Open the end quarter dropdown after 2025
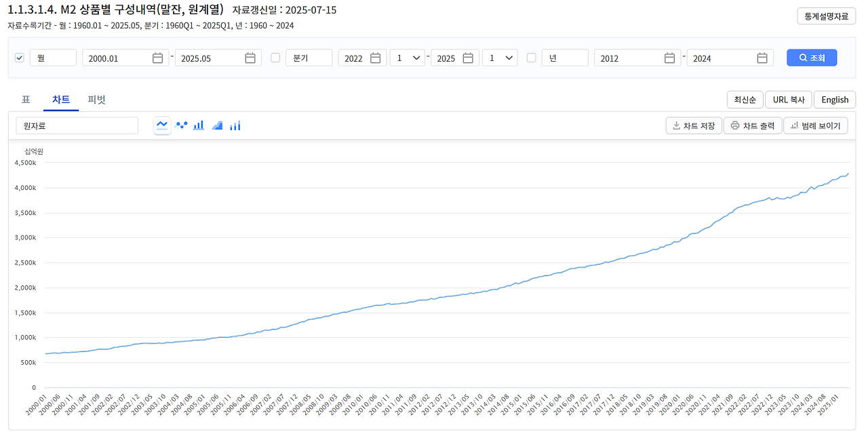The width and height of the screenshot is (868, 432). click(500, 58)
